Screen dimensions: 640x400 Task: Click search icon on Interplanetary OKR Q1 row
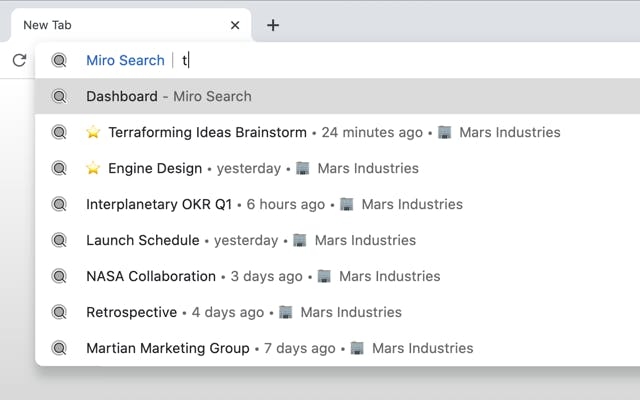coord(59,204)
